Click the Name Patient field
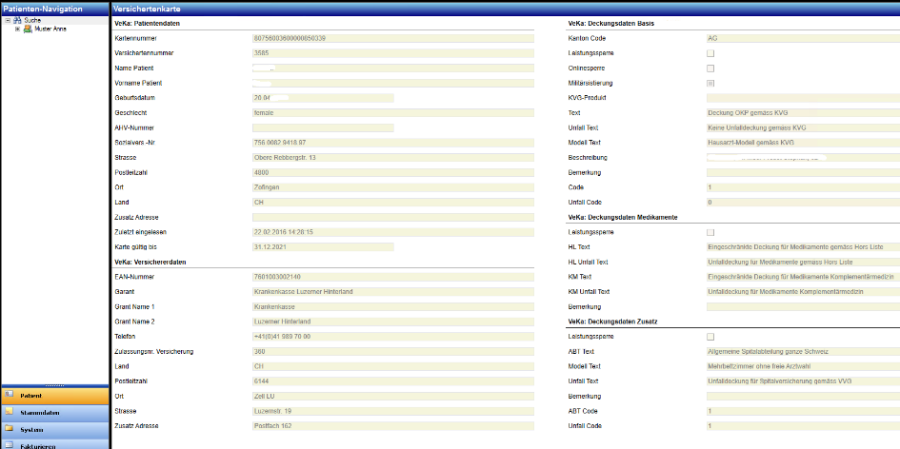Image resolution: width=900 pixels, height=449 pixels. point(393,68)
